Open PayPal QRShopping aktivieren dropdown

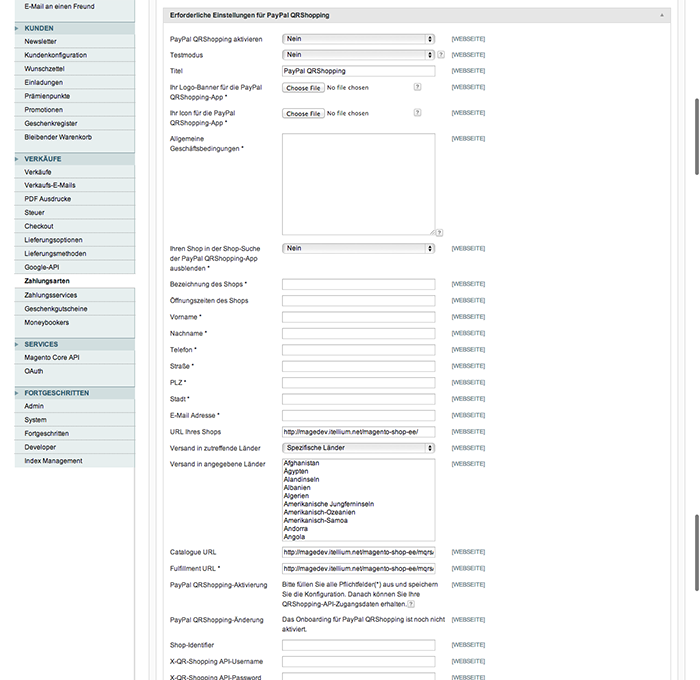click(x=358, y=39)
